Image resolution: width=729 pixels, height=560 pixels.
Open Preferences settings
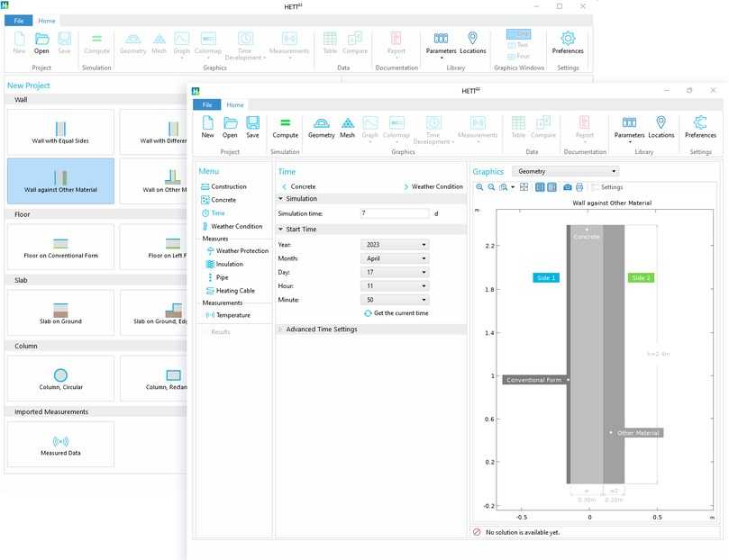700,126
